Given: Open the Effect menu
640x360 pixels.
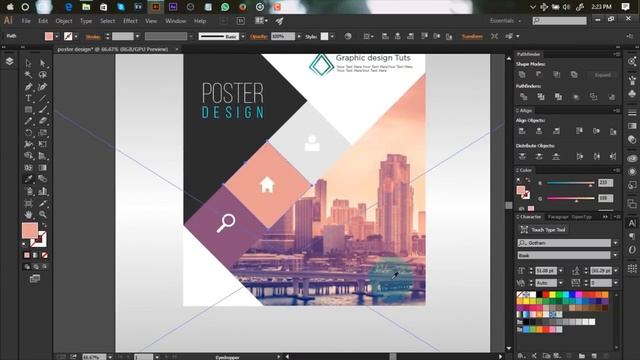Looking at the screenshot, I should point(130,21).
